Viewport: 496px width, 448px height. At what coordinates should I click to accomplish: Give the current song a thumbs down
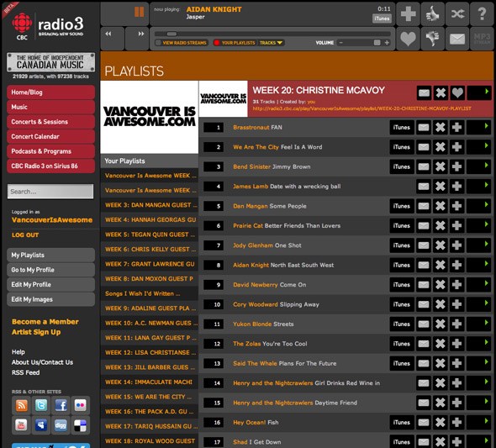click(x=432, y=39)
